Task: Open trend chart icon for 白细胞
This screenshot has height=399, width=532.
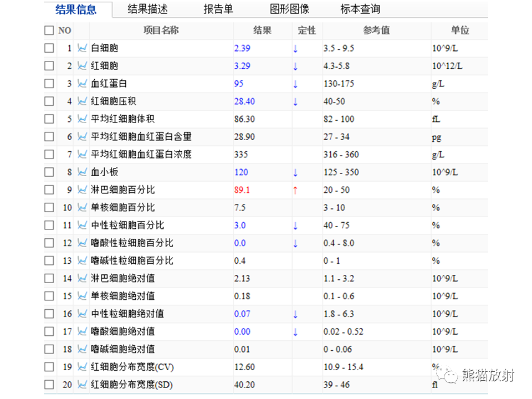Action: tap(82, 48)
